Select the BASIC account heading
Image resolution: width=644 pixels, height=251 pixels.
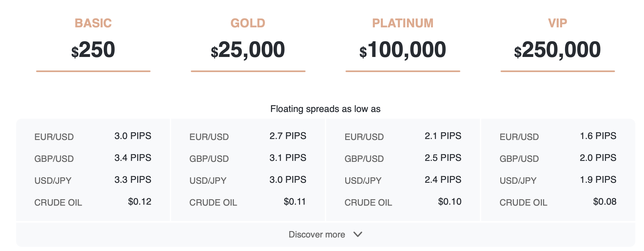[93, 23]
